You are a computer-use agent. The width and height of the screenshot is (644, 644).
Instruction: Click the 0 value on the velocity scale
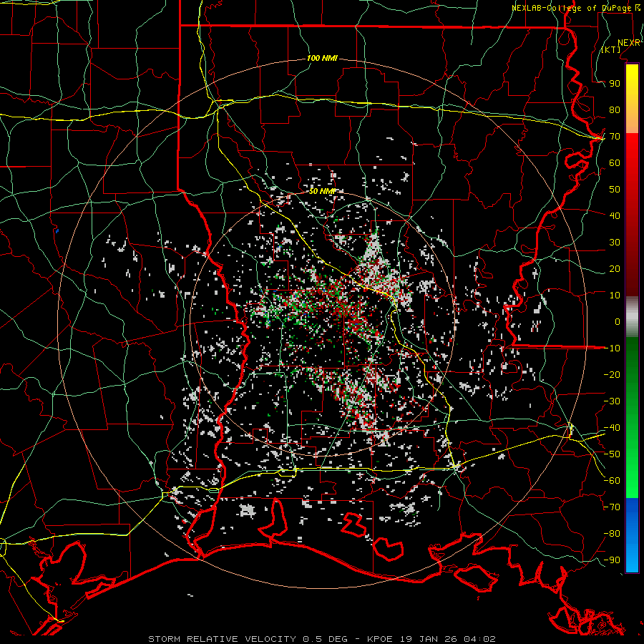pos(618,322)
